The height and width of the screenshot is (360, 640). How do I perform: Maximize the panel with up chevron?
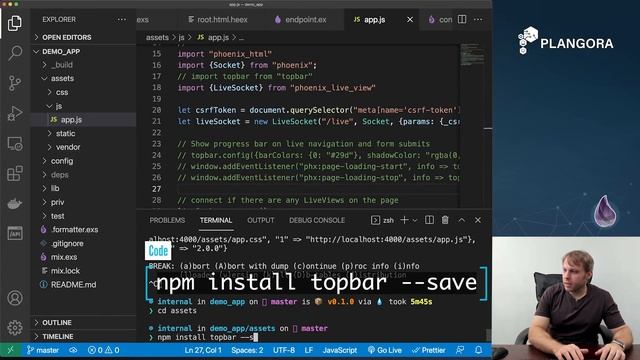point(462,220)
